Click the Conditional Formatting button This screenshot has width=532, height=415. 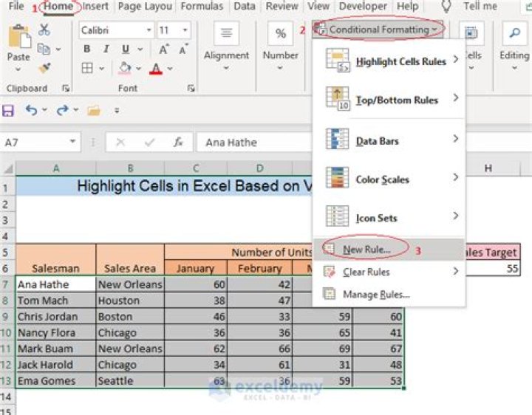(378, 30)
